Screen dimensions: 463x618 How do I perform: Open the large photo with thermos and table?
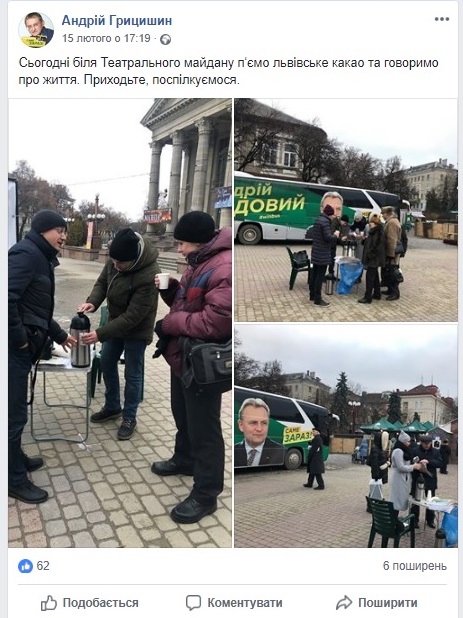pos(120,323)
